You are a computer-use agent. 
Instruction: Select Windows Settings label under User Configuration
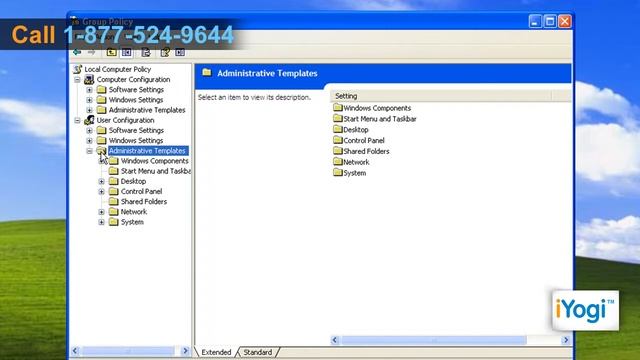pos(136,140)
